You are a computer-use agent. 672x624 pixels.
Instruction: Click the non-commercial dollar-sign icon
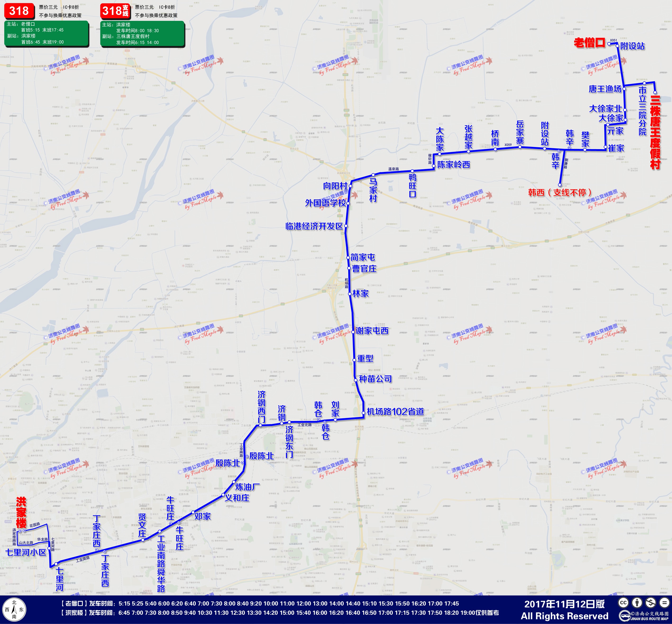[650, 603]
